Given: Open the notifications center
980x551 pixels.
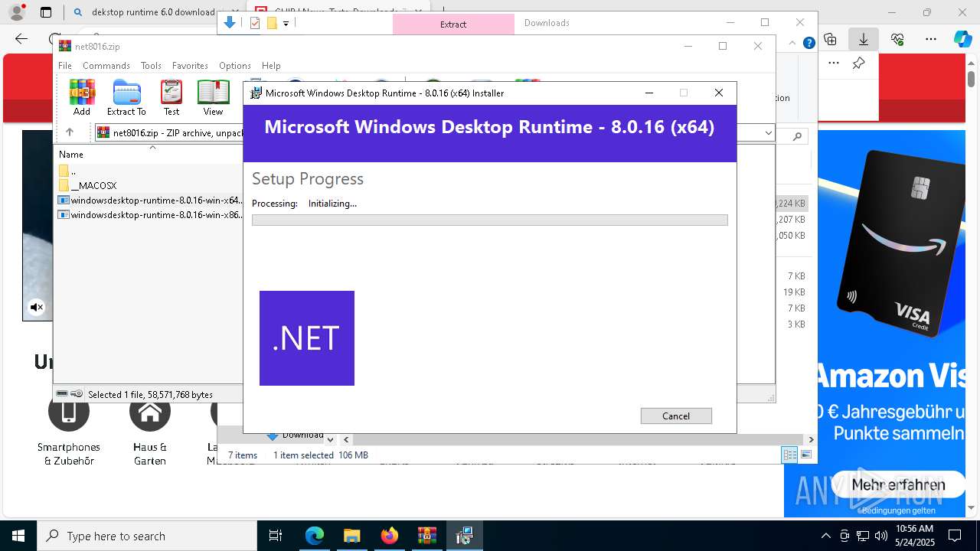Looking at the screenshot, I should pos(955,536).
